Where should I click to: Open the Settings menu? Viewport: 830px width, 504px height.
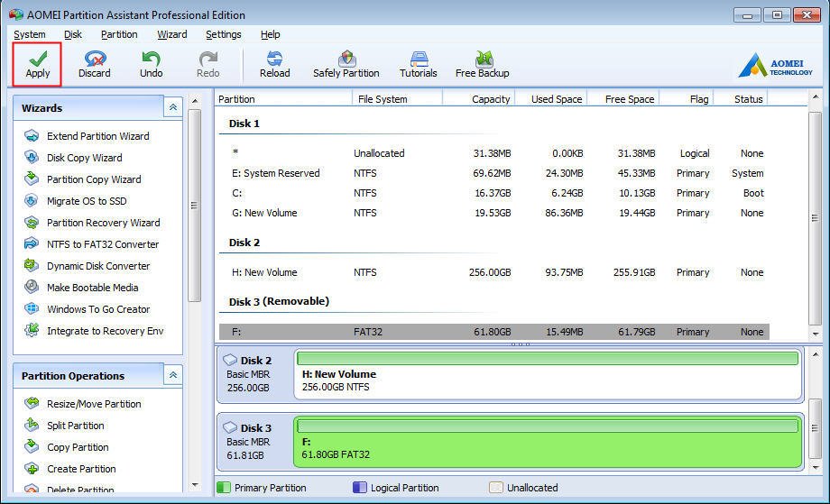point(224,34)
